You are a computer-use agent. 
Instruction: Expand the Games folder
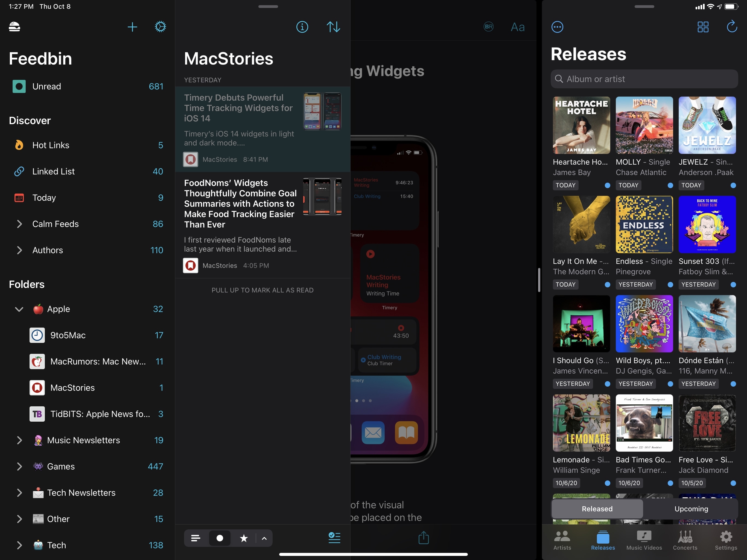[x=19, y=466]
